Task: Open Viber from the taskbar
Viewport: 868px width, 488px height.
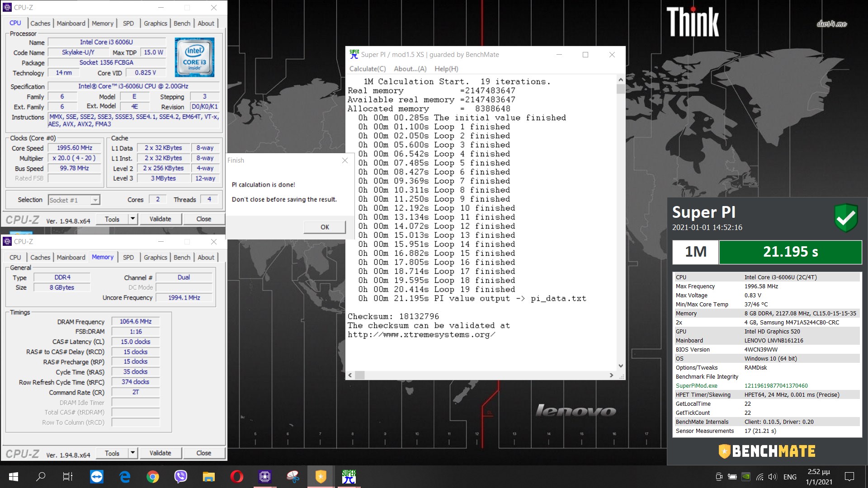Action: pos(181,477)
